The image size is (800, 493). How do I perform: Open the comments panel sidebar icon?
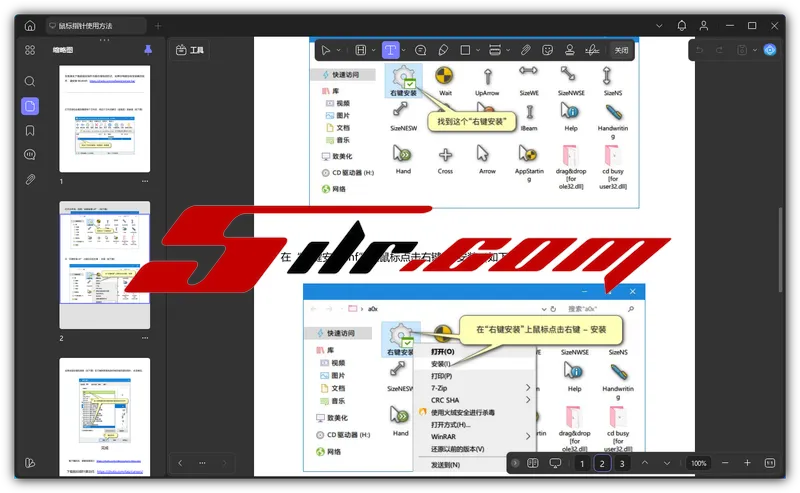(x=30, y=155)
